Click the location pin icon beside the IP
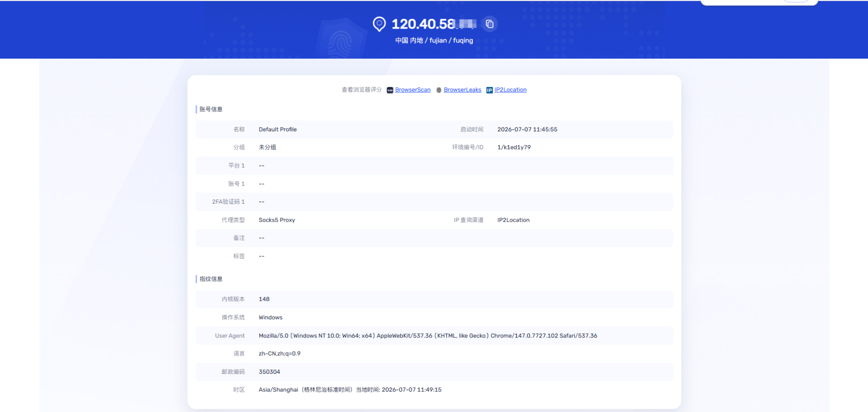Viewport: 868px width, 412px height. tap(379, 24)
